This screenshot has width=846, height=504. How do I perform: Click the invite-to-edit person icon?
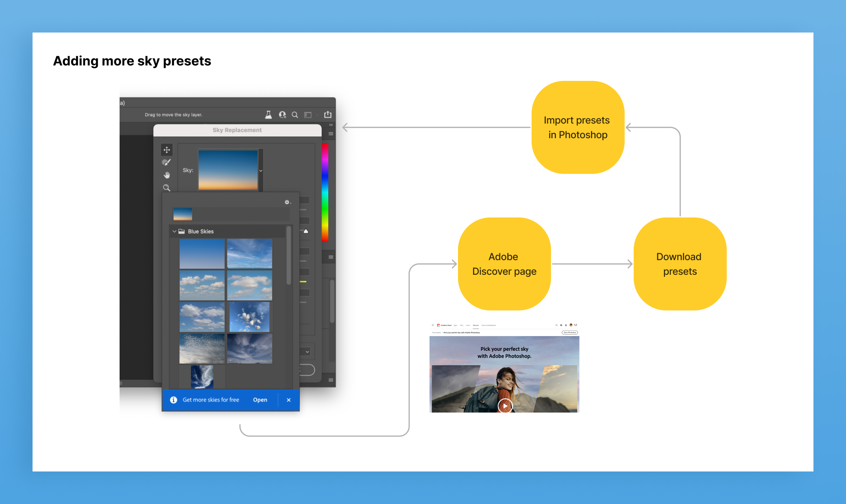click(282, 115)
